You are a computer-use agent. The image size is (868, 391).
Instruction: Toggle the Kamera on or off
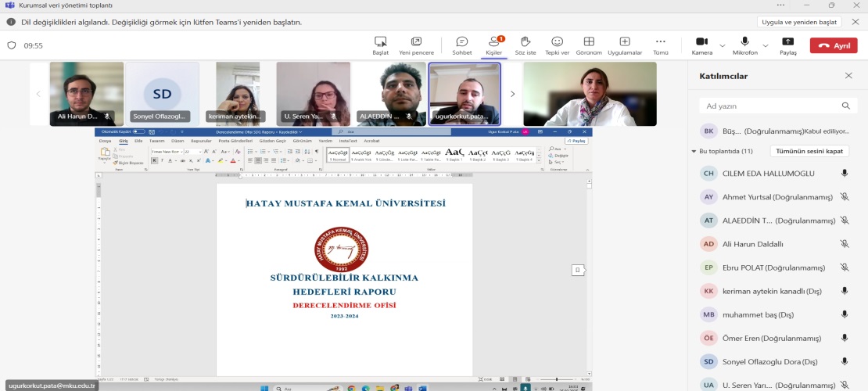click(x=701, y=45)
